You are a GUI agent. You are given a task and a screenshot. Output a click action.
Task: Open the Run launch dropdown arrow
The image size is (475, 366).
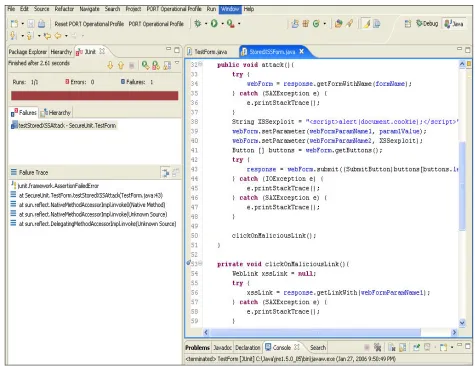point(222,24)
